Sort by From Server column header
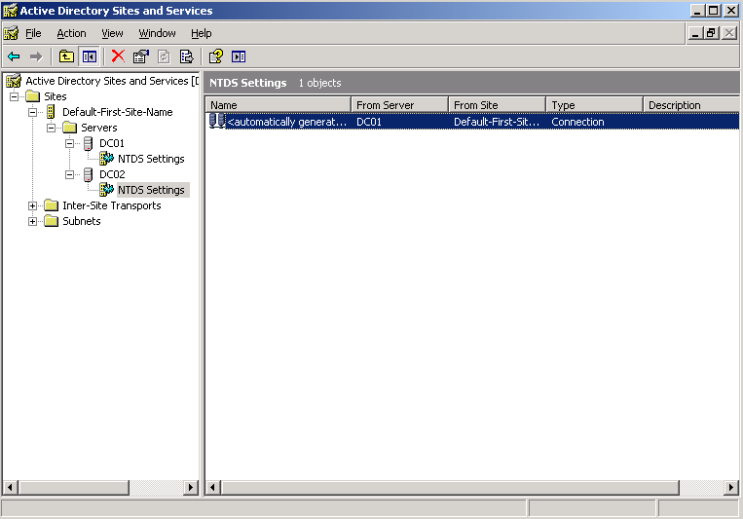Viewport: 743px width, 519px height. [x=399, y=105]
